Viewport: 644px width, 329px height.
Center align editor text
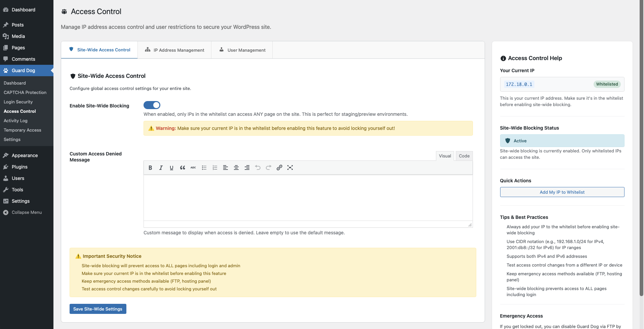[x=236, y=168]
